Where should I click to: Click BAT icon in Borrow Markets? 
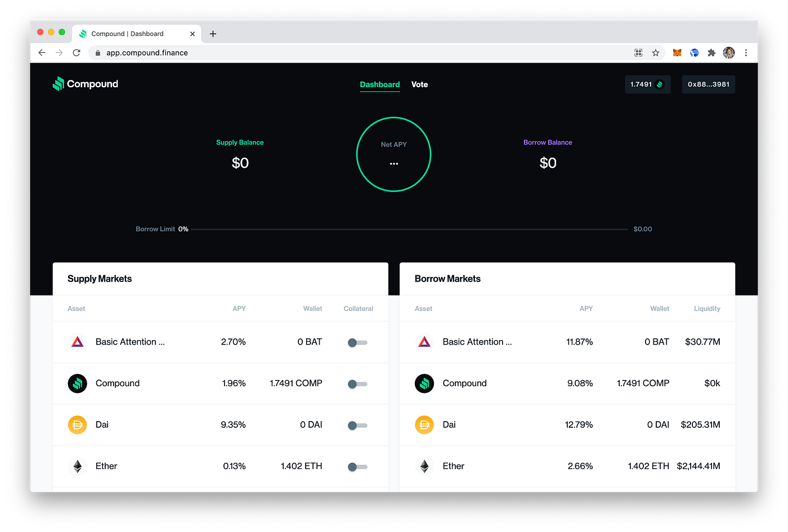(424, 342)
